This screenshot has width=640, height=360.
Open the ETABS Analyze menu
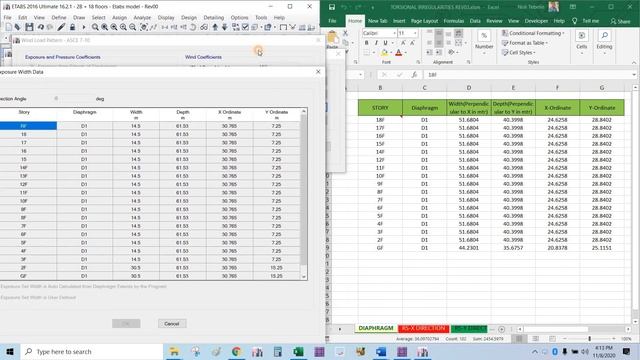coord(142,18)
